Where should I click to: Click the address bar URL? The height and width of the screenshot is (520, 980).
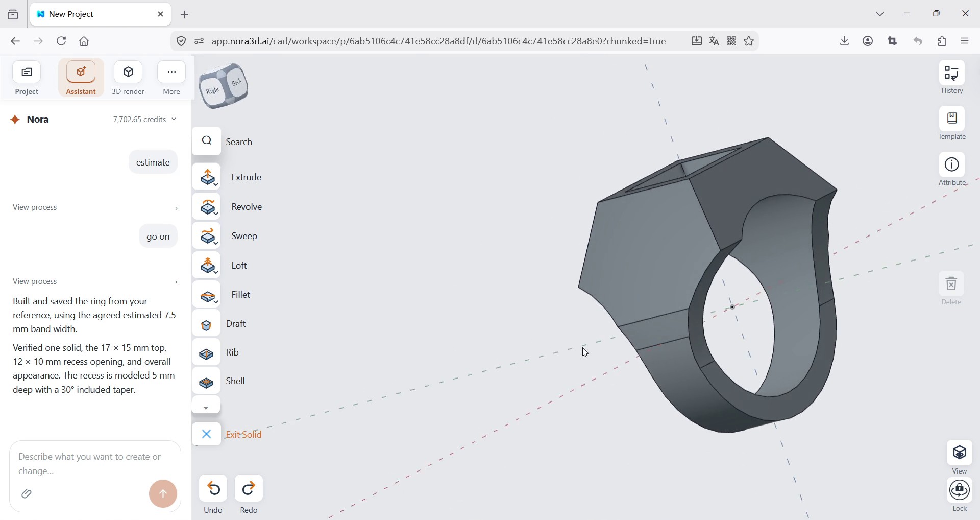(439, 41)
